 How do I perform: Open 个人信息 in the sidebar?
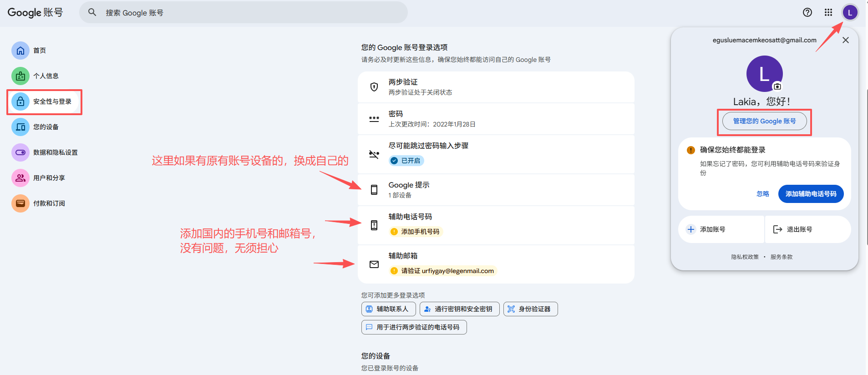click(x=46, y=76)
